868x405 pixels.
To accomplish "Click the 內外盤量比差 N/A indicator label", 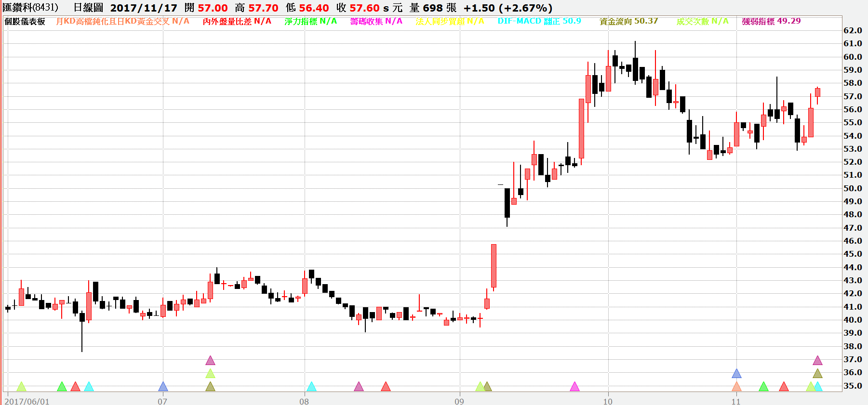I will pyautogui.click(x=237, y=21).
